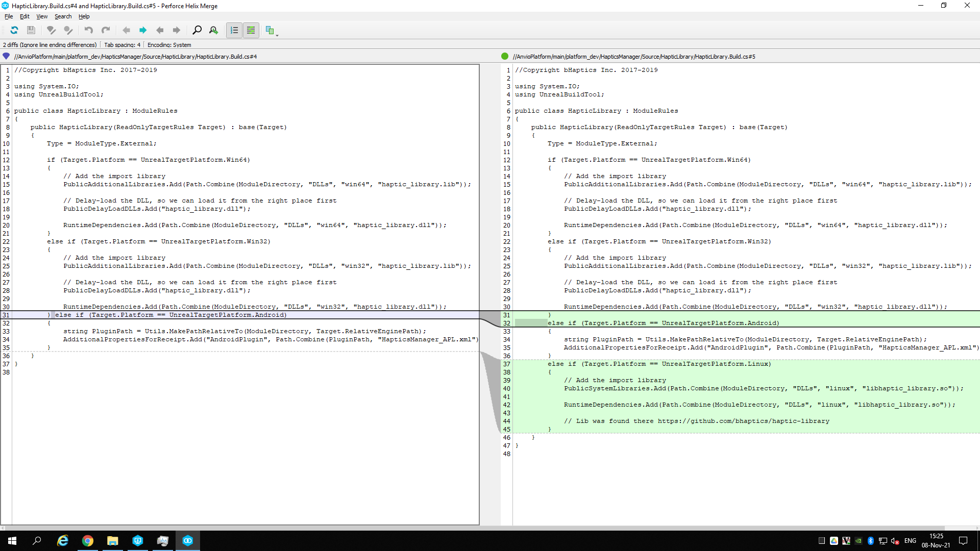Image resolution: width=980 pixels, height=551 pixels.
Task: Select the HapticLibrary.Build.cs#5 file path text
Action: [634, 57]
